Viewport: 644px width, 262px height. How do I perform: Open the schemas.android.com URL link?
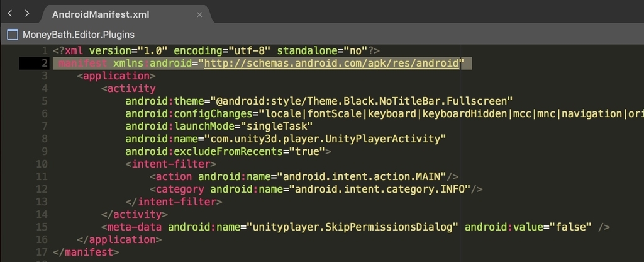point(331,64)
